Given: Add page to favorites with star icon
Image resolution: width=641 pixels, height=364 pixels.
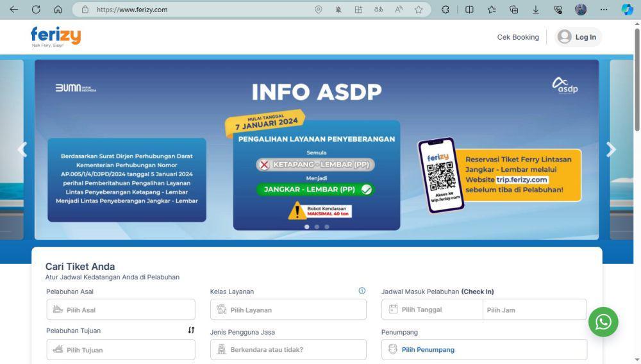Looking at the screenshot, I should pyautogui.click(x=419, y=10).
